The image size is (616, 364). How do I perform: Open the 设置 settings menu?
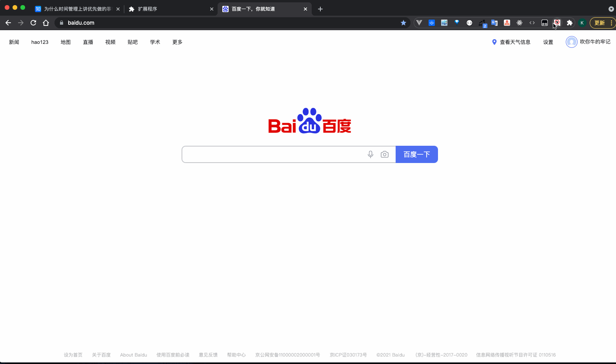(548, 42)
